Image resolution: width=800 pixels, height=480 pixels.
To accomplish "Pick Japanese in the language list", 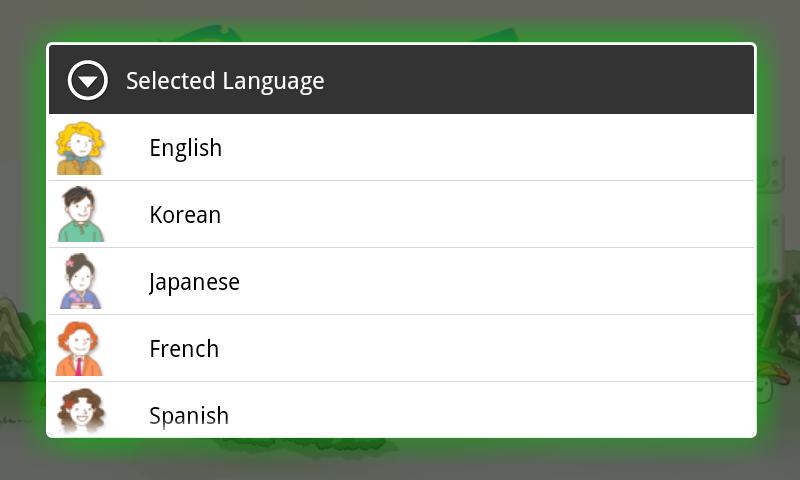I will coord(194,282).
